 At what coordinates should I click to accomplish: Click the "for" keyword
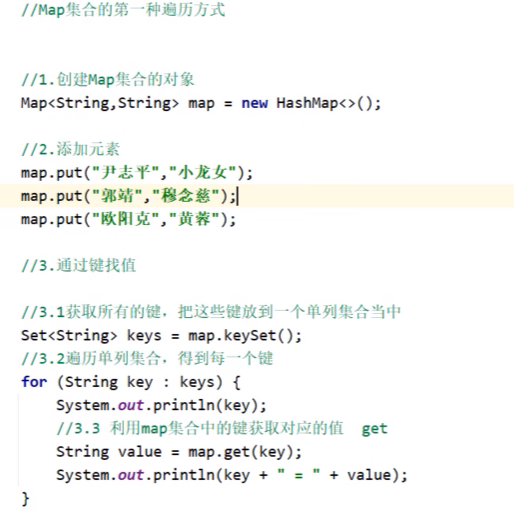34,382
